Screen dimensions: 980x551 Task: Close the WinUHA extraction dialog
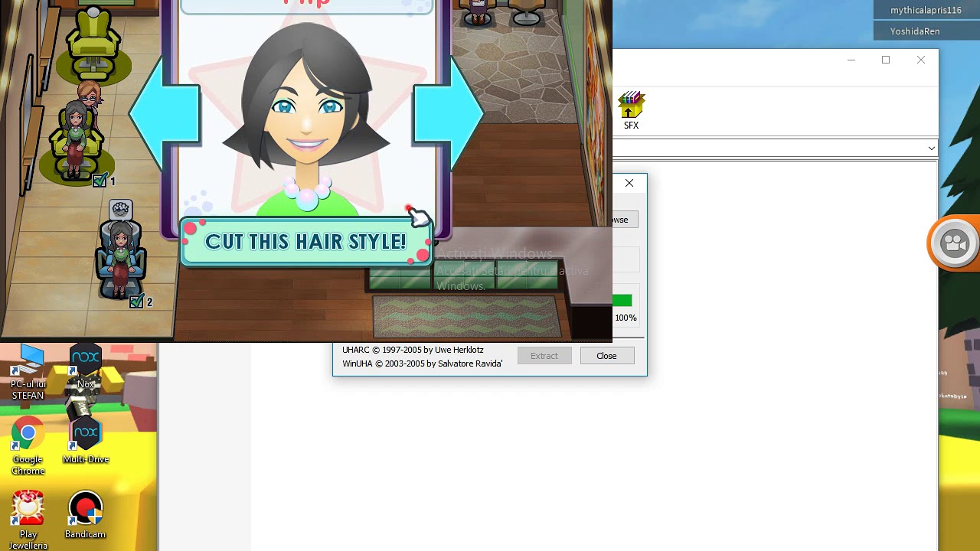pos(629,183)
